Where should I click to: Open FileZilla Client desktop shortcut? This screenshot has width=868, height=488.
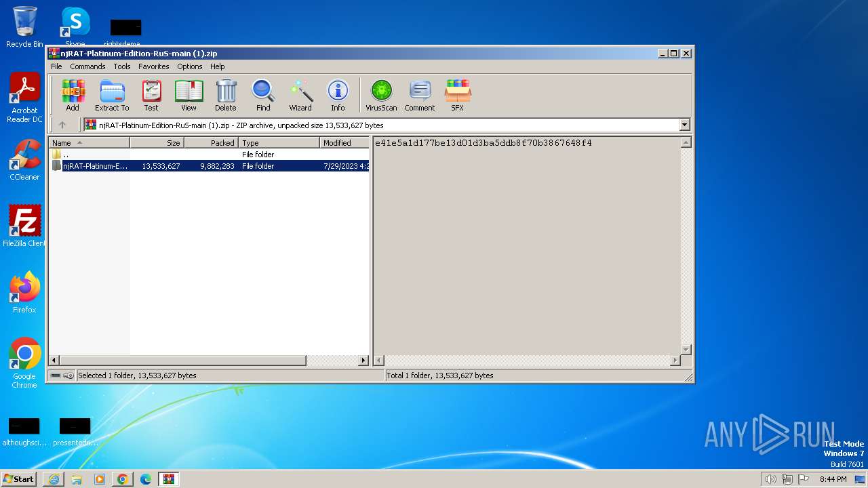(24, 226)
